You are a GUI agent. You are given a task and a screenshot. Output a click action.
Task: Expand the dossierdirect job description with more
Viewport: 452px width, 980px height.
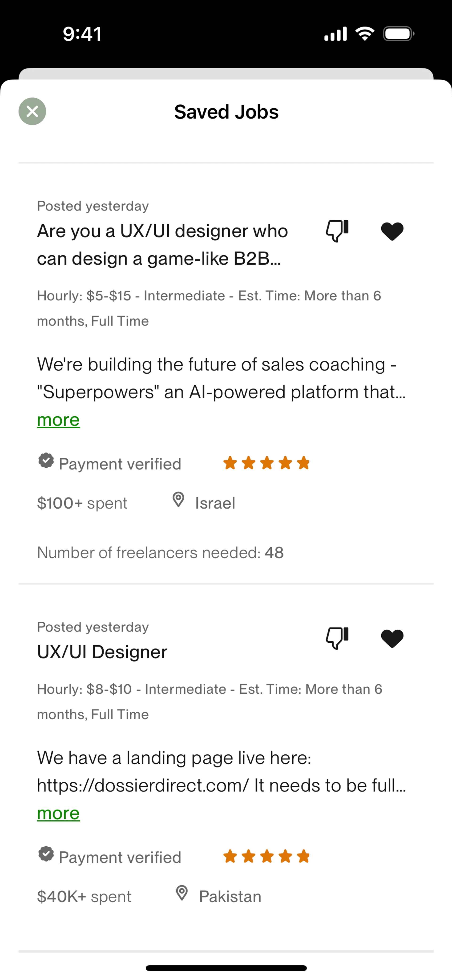coord(58,813)
